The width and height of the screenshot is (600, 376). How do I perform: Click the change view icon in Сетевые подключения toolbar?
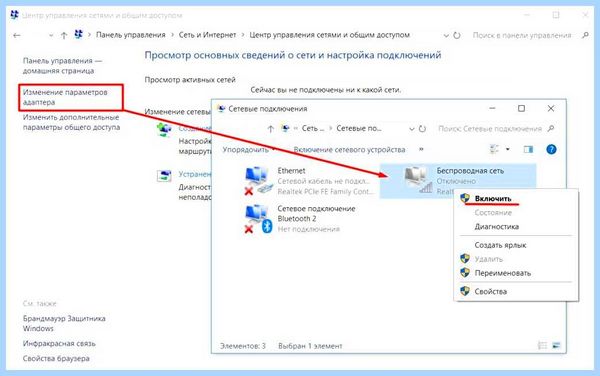[494, 149]
